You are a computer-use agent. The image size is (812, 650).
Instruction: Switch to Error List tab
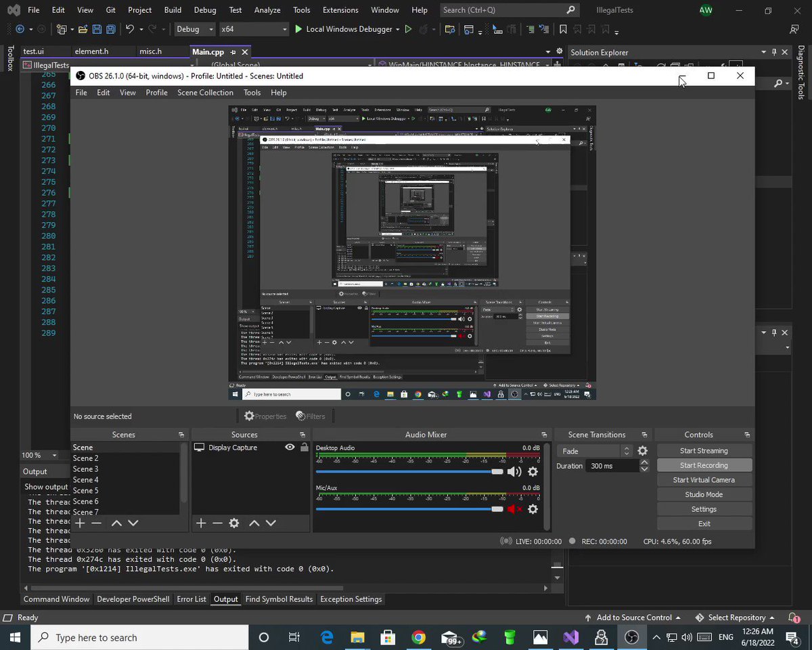click(x=191, y=599)
